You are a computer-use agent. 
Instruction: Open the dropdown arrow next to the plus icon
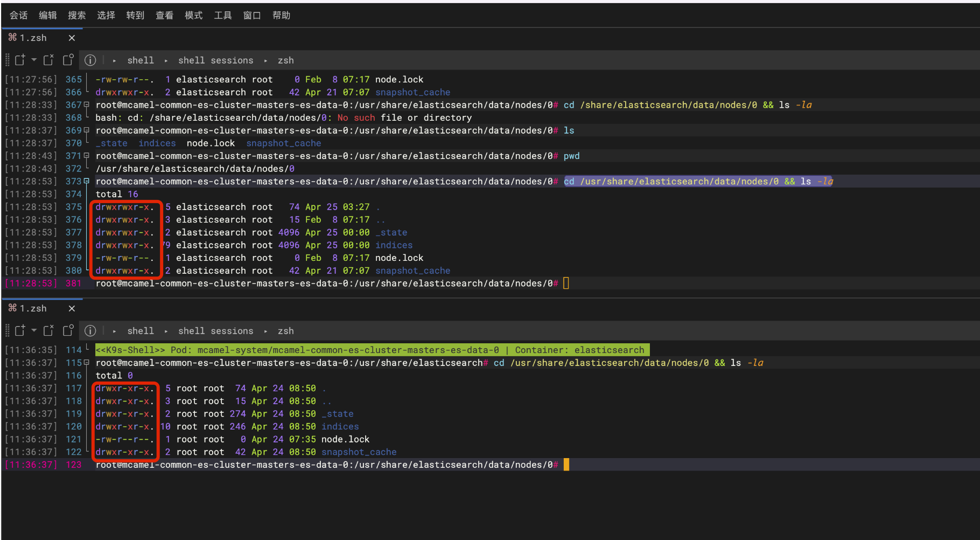coord(33,60)
